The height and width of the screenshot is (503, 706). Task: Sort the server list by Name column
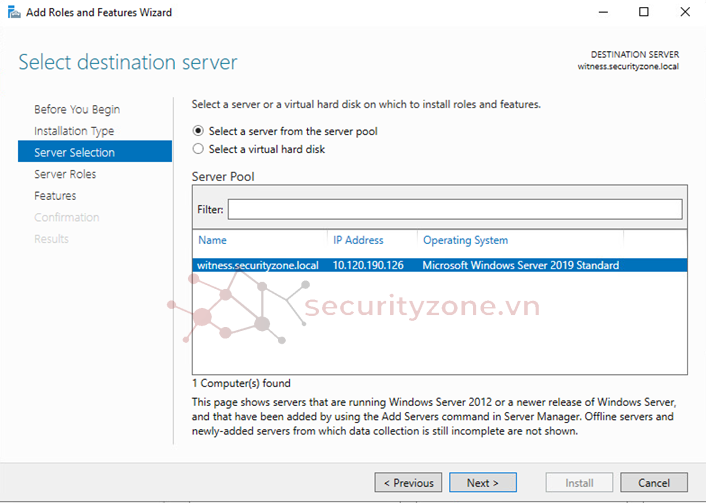coord(213,240)
